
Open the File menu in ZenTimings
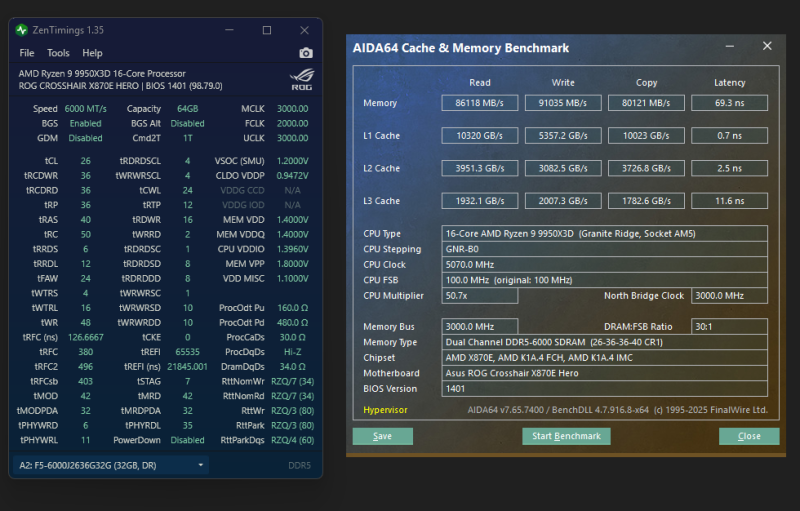[x=27, y=53]
